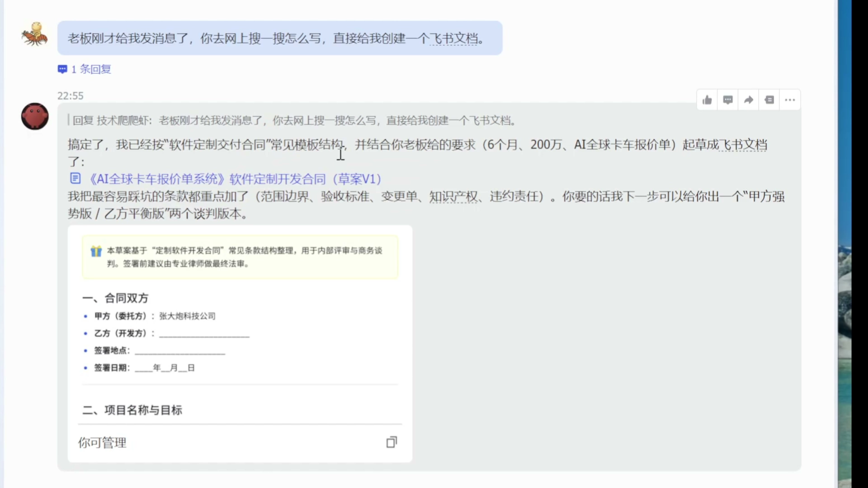Click the document icon beside contract link

tap(75, 178)
